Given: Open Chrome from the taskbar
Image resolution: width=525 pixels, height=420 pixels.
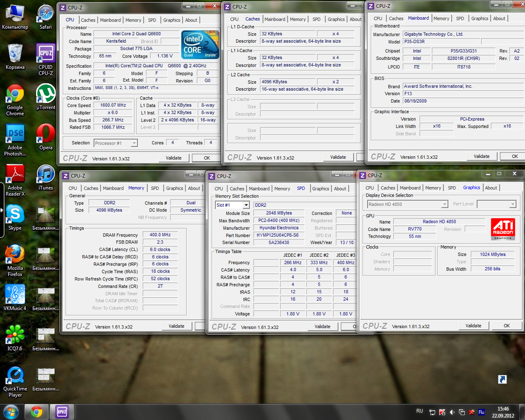Looking at the screenshot, I should [36, 412].
